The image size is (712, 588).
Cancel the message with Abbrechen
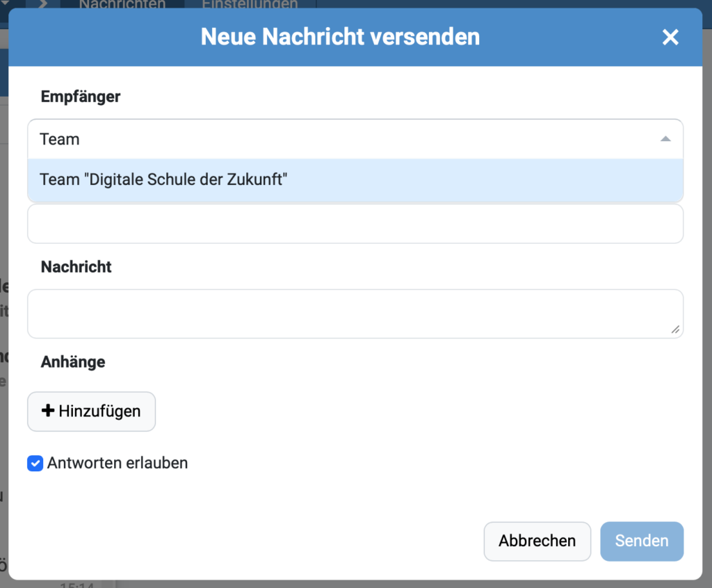537,541
